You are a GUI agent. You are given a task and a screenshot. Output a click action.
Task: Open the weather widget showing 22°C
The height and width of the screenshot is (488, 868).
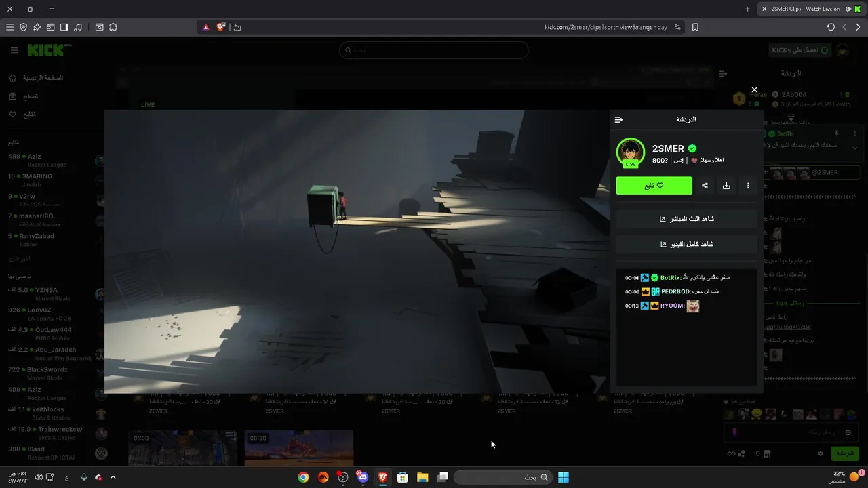(846, 477)
